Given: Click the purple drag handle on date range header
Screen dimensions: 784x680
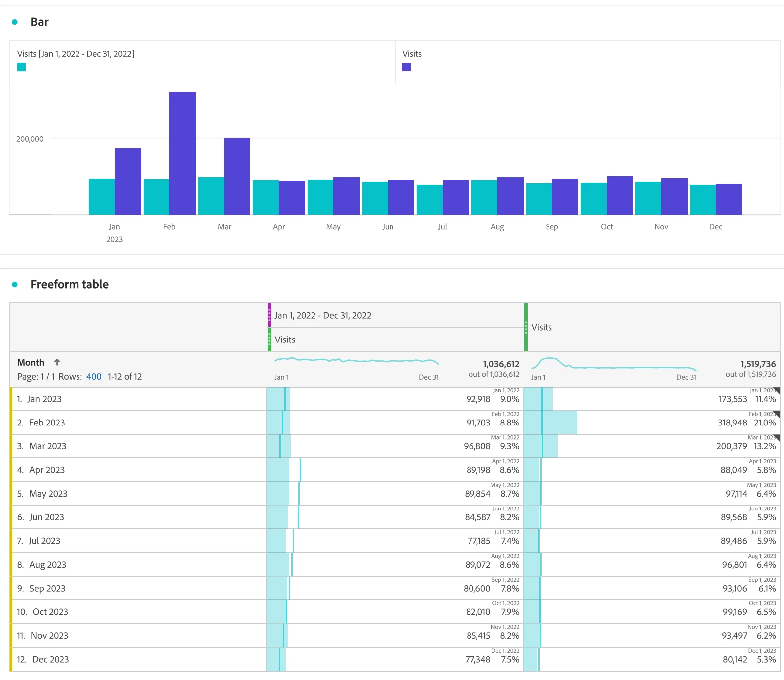Looking at the screenshot, I should pos(269,315).
